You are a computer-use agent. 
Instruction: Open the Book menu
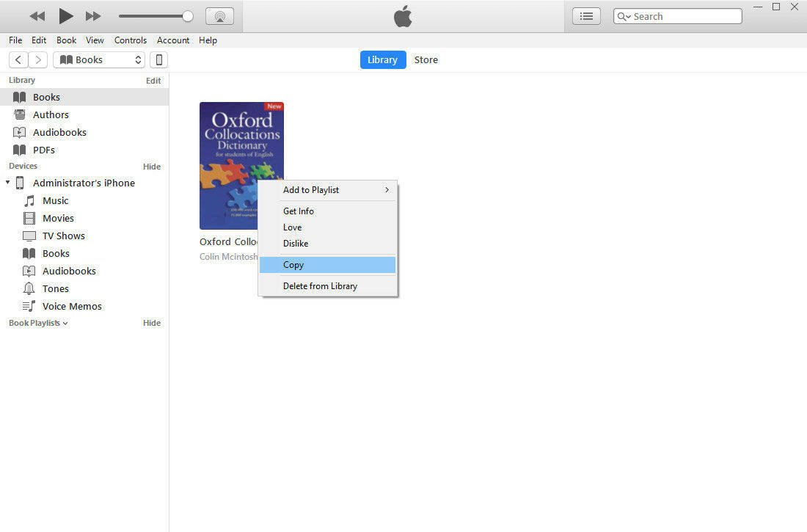66,40
